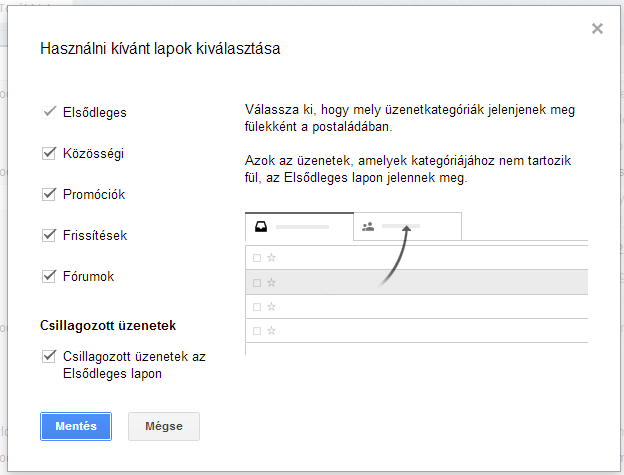Uncheck the Közösségi checkbox
The image size is (624, 475).
tap(49, 153)
